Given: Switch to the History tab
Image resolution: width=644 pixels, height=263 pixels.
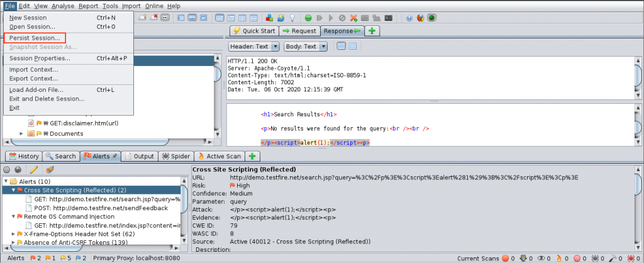Looking at the screenshot, I should [24, 156].
